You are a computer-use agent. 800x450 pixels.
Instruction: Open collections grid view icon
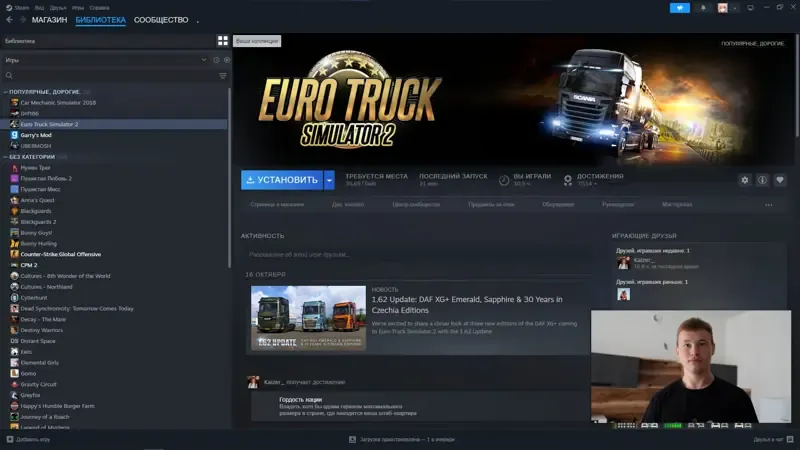click(x=222, y=41)
